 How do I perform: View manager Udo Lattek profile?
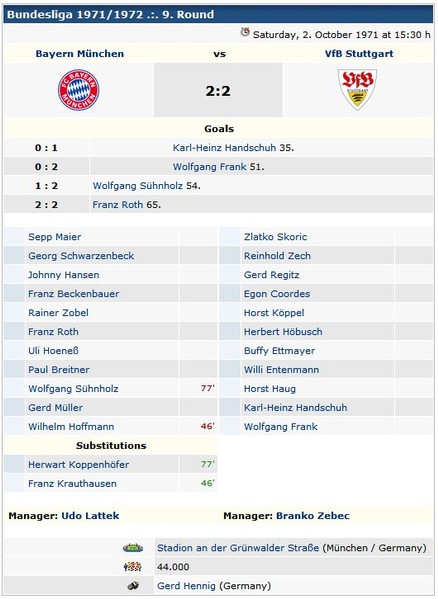91,516
